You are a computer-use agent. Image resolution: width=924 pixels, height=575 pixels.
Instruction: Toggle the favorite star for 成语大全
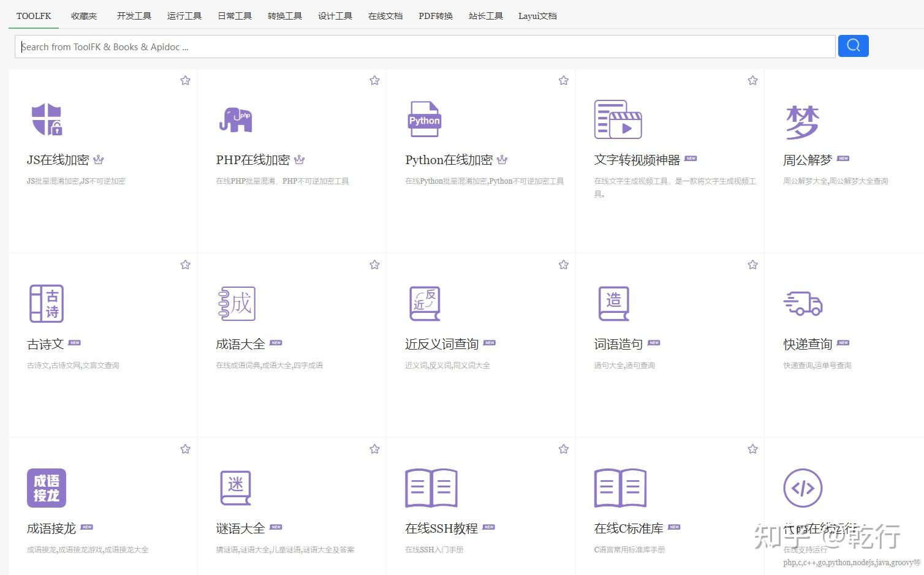tap(375, 265)
